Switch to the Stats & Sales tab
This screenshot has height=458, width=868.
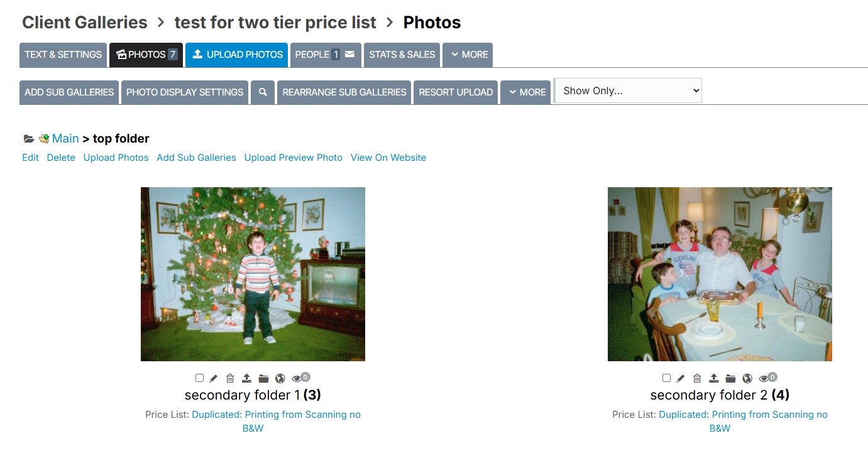pos(402,55)
